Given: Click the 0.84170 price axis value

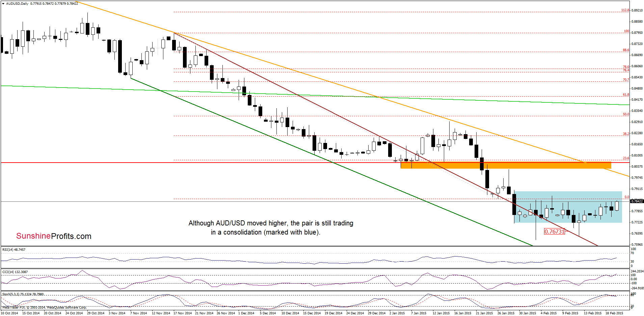Looking at the screenshot, I should [x=637, y=100].
